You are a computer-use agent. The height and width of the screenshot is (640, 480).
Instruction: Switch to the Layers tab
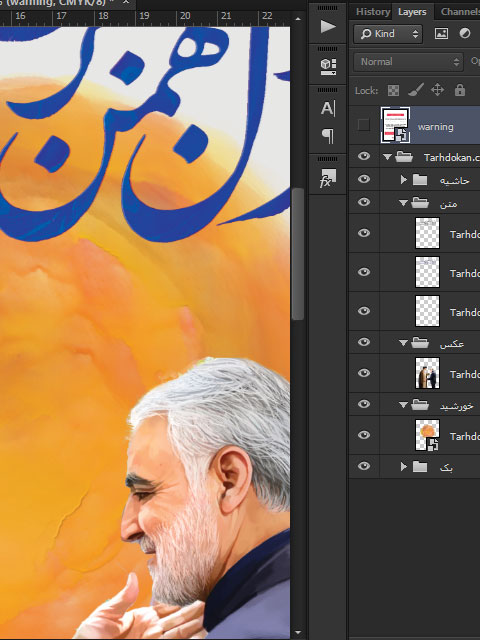(412, 12)
